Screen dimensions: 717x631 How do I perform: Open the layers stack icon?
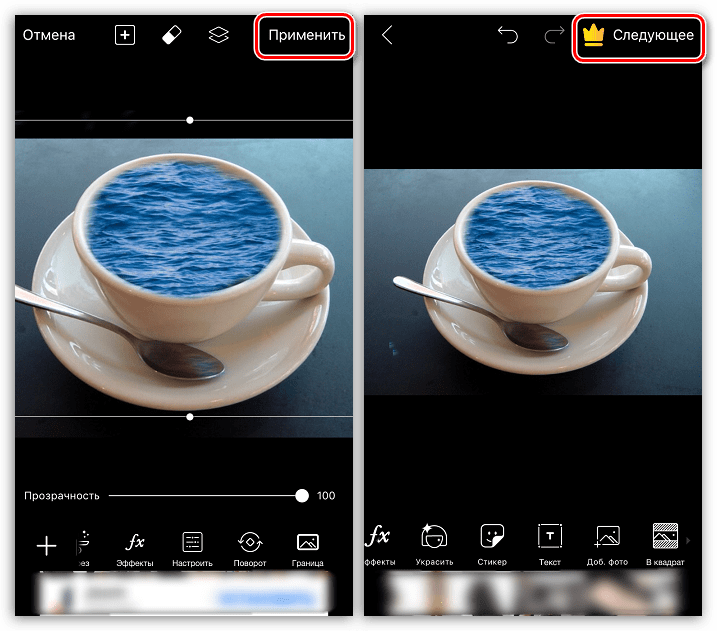(x=219, y=35)
